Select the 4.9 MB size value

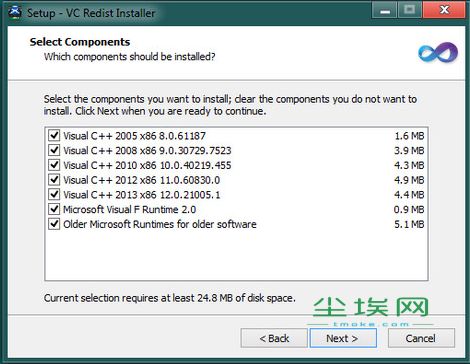409,180
